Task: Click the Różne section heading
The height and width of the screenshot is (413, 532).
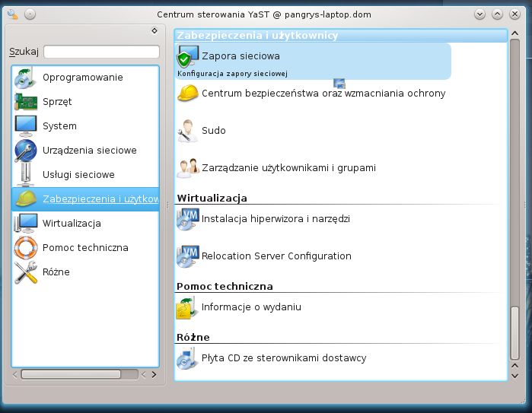Action: (x=193, y=338)
